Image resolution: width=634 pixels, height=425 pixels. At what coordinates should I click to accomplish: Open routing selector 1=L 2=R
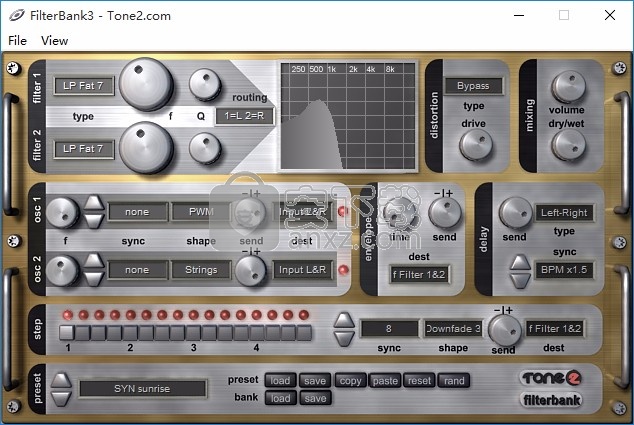click(244, 116)
